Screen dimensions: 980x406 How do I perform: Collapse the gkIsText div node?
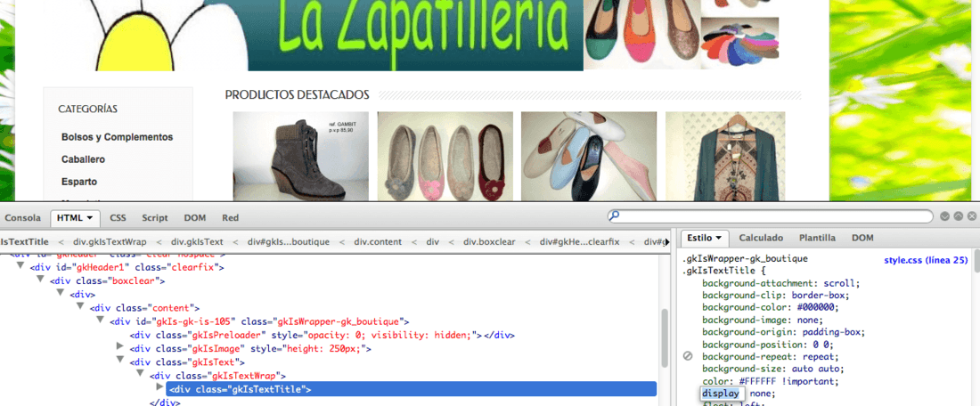(120, 361)
